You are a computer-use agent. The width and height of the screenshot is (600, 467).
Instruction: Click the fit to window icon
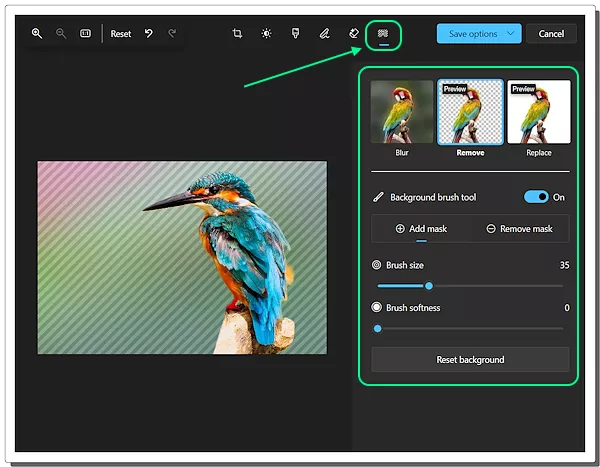[85, 33]
